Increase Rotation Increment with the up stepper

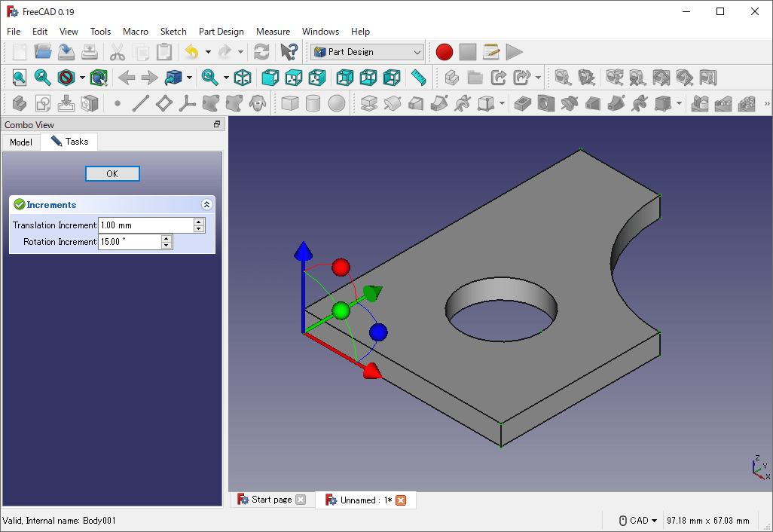point(167,238)
